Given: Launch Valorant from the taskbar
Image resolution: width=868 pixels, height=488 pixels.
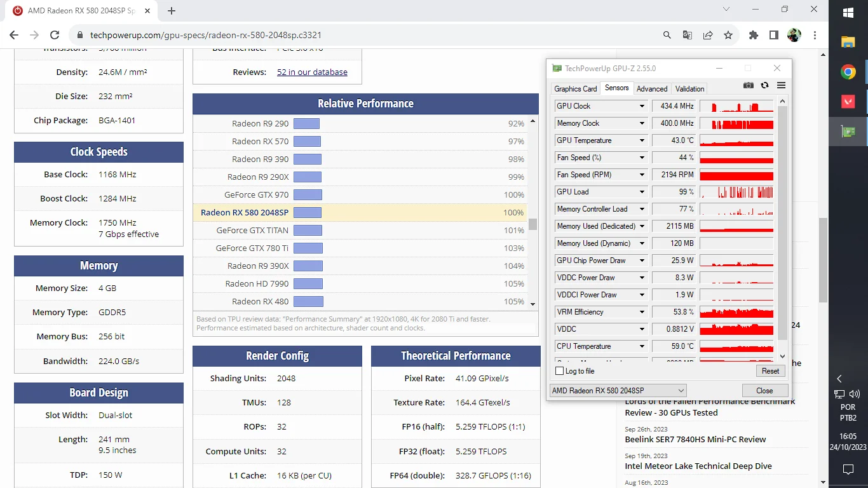Looking at the screenshot, I should tap(848, 102).
